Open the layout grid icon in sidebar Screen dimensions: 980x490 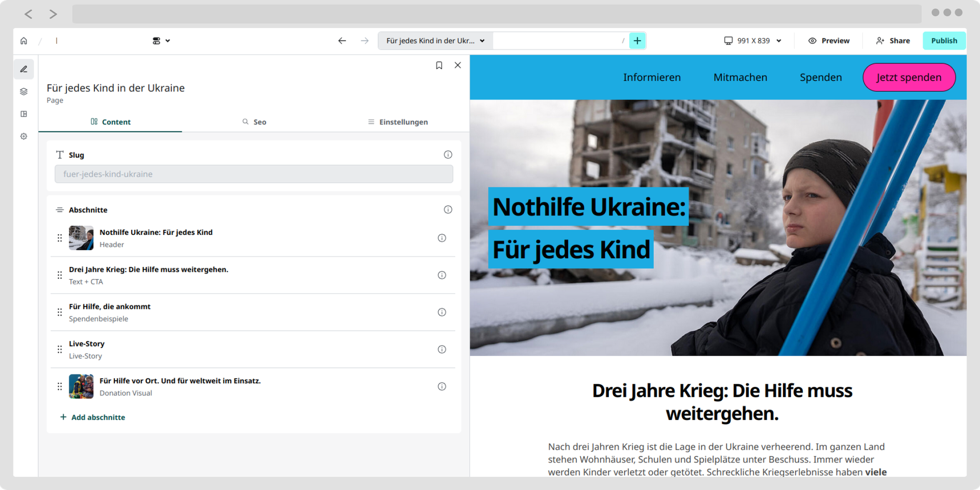pos(24,114)
